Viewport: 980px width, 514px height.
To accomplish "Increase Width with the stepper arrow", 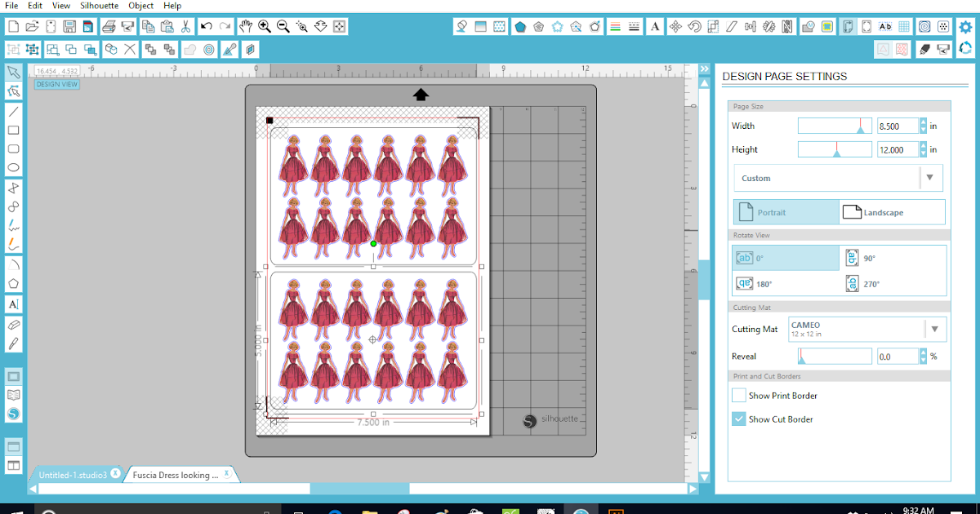I will pyautogui.click(x=924, y=122).
